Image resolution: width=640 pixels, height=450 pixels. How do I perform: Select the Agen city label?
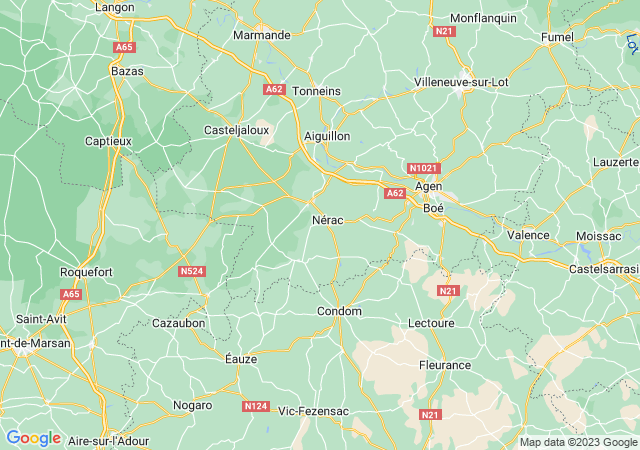(429, 187)
